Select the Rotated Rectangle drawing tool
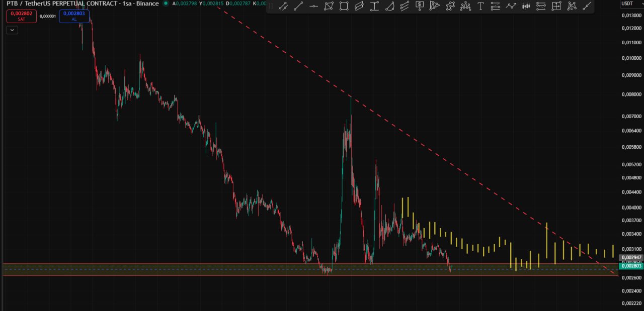Screen dimensions: 644x311 click(329, 6)
